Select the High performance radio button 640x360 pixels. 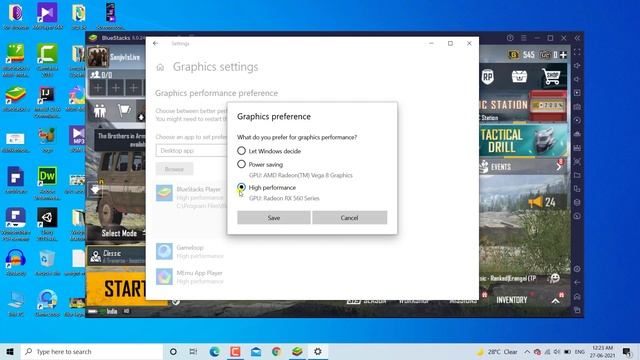point(241,187)
